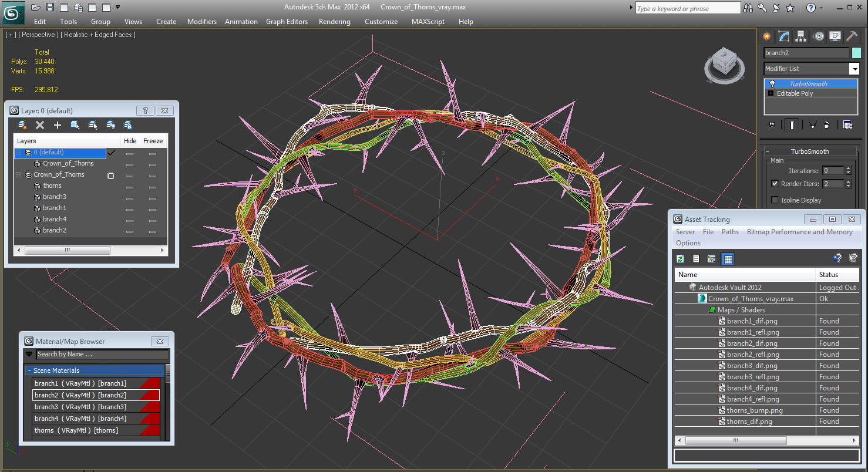Toggle Render Iters checkbox
Screen dimensions: 868x472
coord(775,184)
